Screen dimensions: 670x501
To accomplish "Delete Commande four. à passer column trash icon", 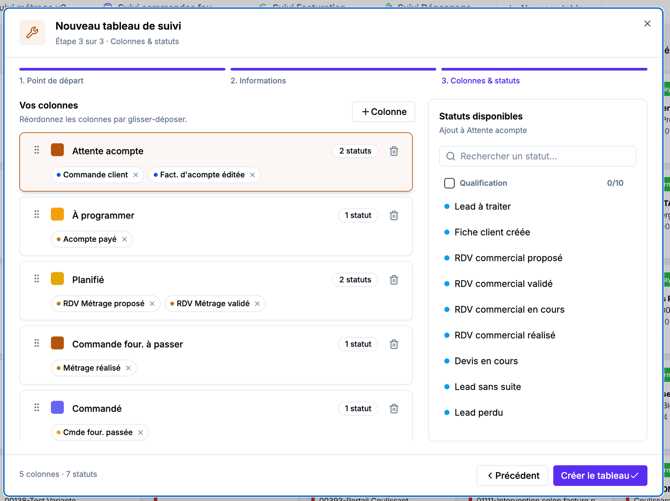I will [394, 344].
